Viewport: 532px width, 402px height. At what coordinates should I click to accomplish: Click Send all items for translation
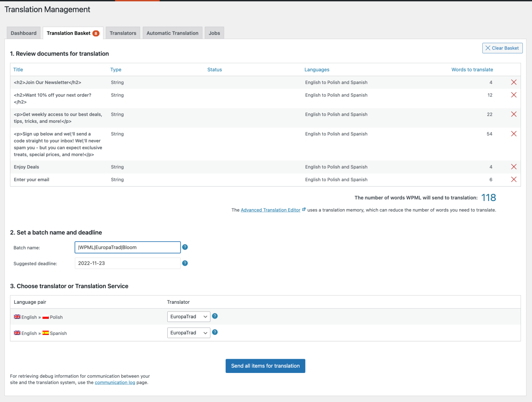coord(265,366)
